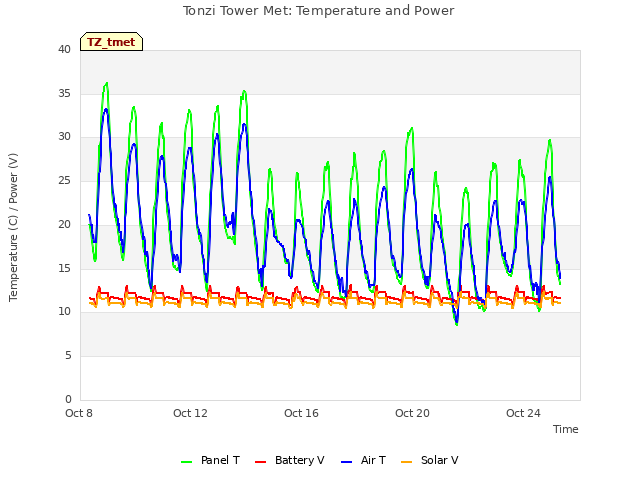Click the 'Oct 12' x-axis label
The height and width of the screenshot is (480, 640).
(190, 413)
